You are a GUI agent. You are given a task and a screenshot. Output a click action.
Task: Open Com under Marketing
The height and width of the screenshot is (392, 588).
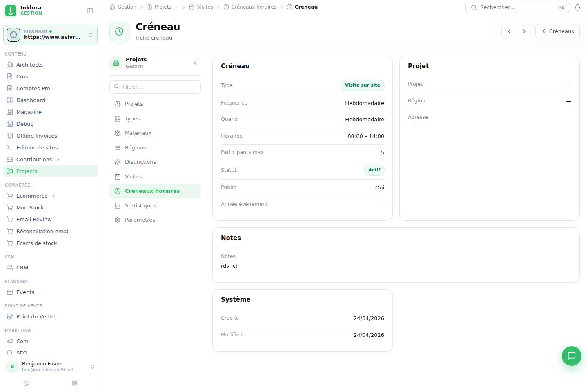50,341
